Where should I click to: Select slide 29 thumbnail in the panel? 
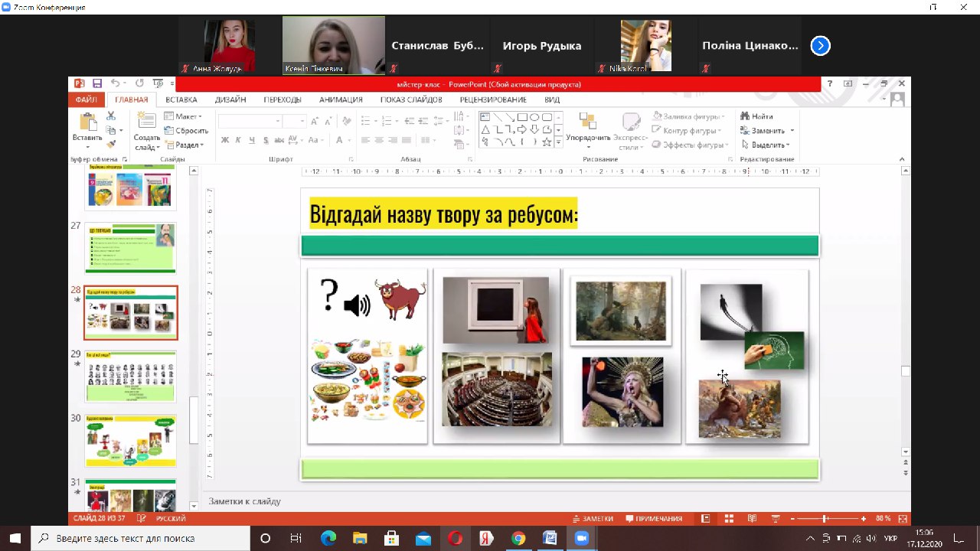tap(130, 377)
